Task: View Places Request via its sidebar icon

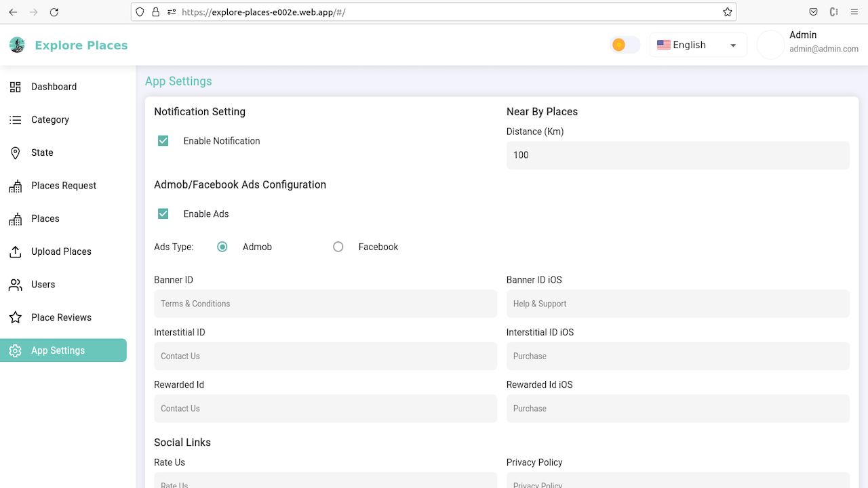Action: click(x=15, y=185)
